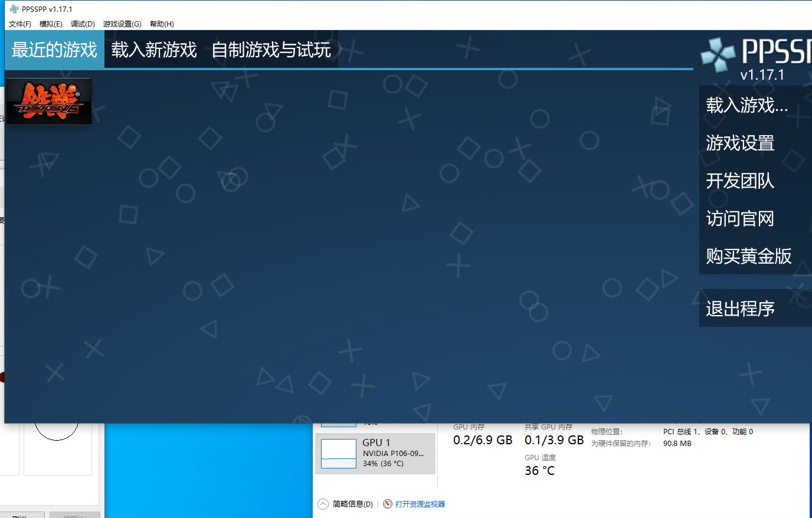This screenshot has width=812, height=518.
Task: Open the 调试(D) menu
Action: [83, 24]
